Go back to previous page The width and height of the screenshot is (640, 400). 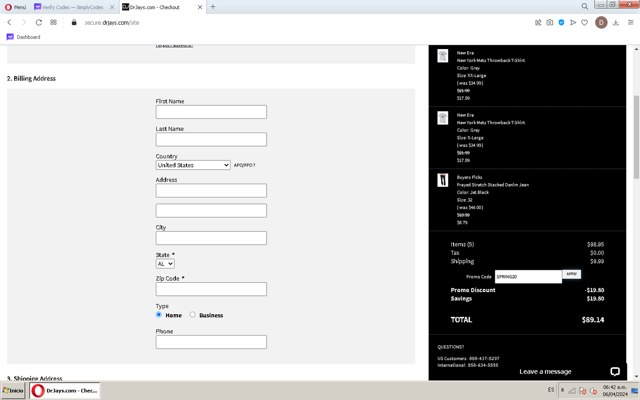9,22
